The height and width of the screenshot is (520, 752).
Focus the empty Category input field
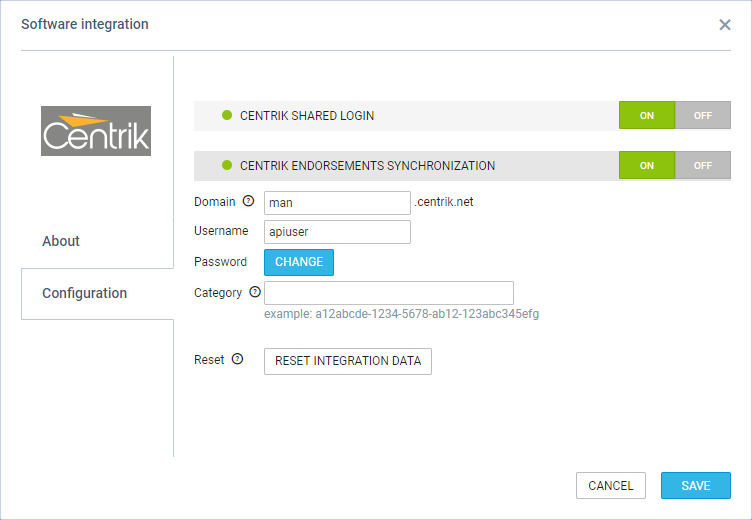click(x=389, y=293)
